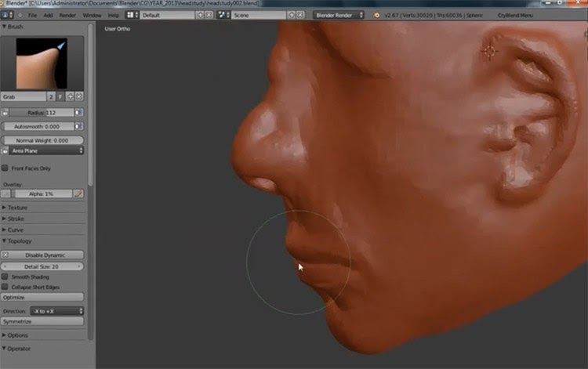Open the Window menu
Viewport: 588px width, 369px height.
(92, 16)
